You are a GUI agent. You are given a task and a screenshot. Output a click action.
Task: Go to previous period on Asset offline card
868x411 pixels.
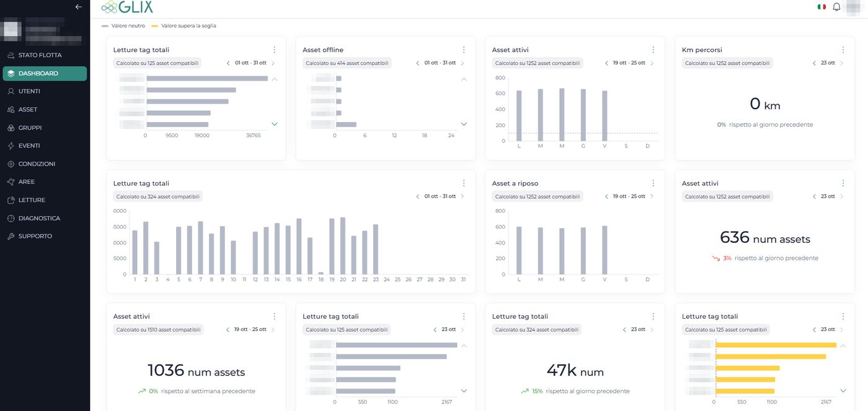coord(417,63)
